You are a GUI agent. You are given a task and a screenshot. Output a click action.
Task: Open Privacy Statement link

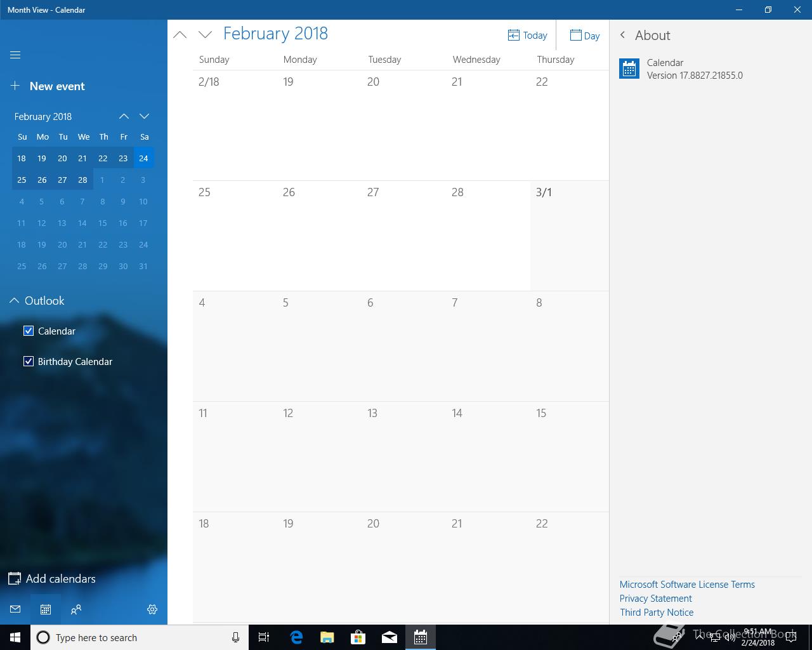click(656, 599)
